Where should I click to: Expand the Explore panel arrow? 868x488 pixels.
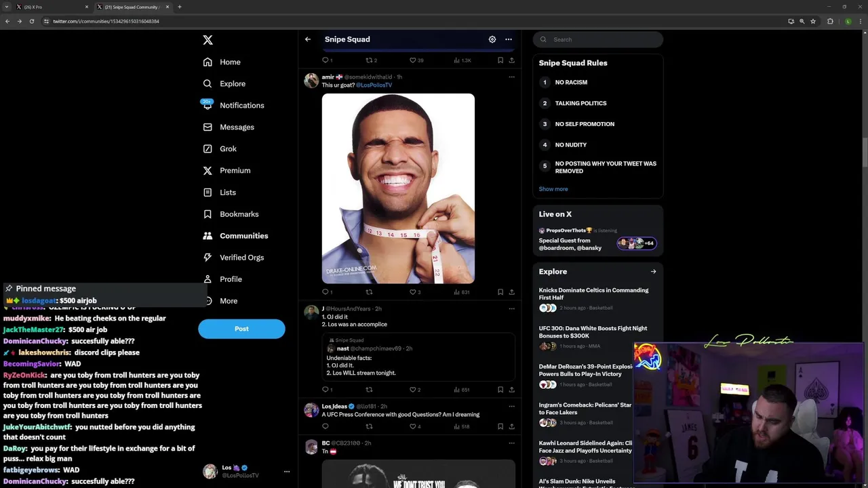pos(653,272)
